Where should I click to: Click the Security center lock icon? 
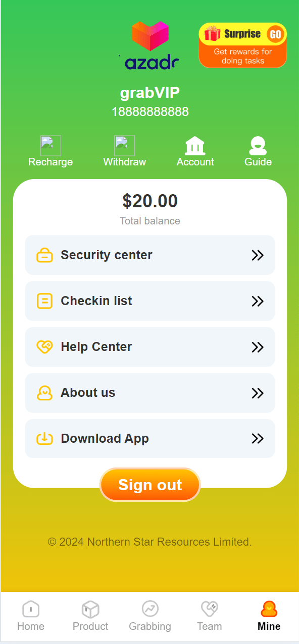click(x=44, y=255)
